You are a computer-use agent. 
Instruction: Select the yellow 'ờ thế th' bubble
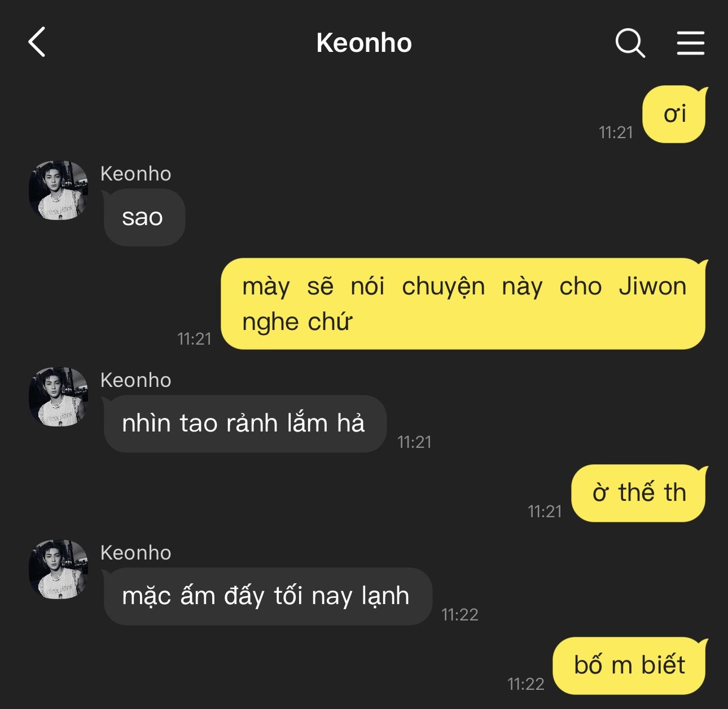639,493
